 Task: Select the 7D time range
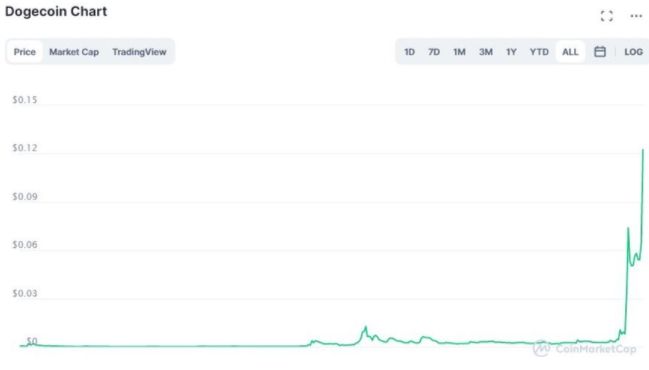(x=434, y=52)
